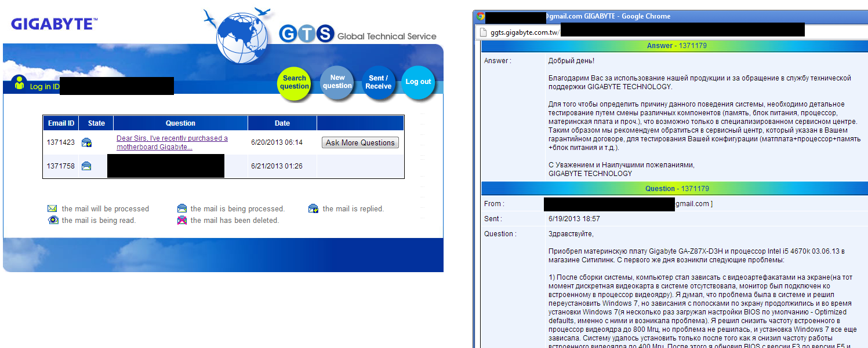The image size is (868, 348).
Task: Click 'mail is being processed' legend icon
Action: click(182, 208)
